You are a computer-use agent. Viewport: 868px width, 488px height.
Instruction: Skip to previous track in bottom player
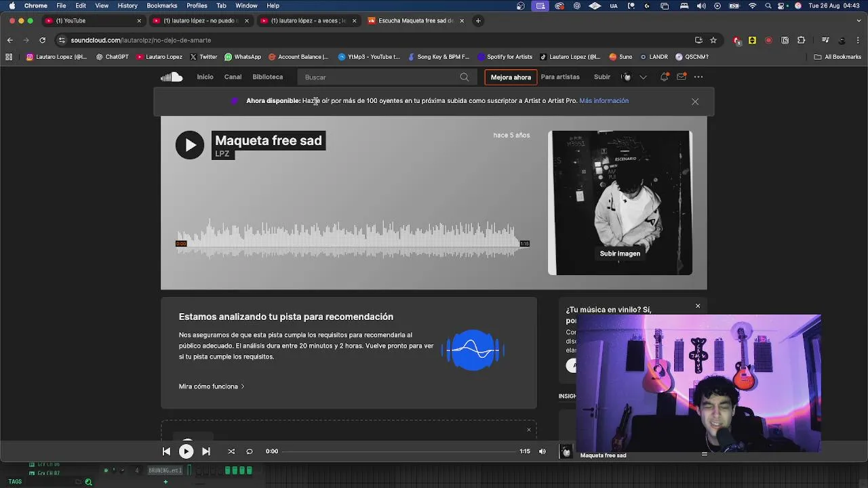(166, 451)
